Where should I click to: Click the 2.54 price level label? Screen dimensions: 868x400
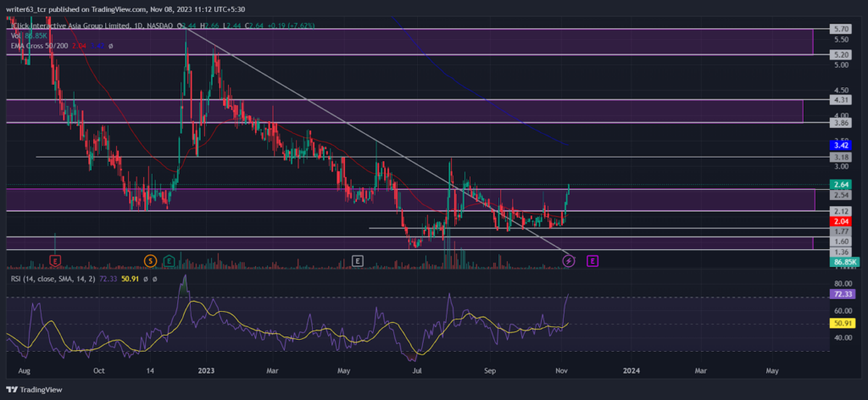pyautogui.click(x=843, y=195)
